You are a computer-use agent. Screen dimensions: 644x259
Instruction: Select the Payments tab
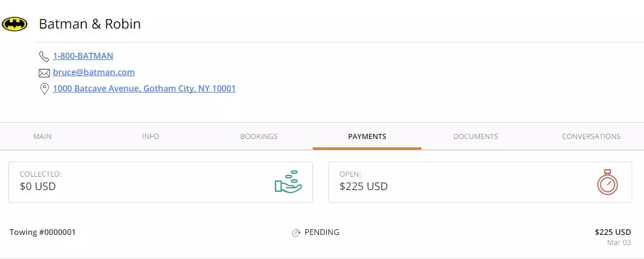(367, 136)
